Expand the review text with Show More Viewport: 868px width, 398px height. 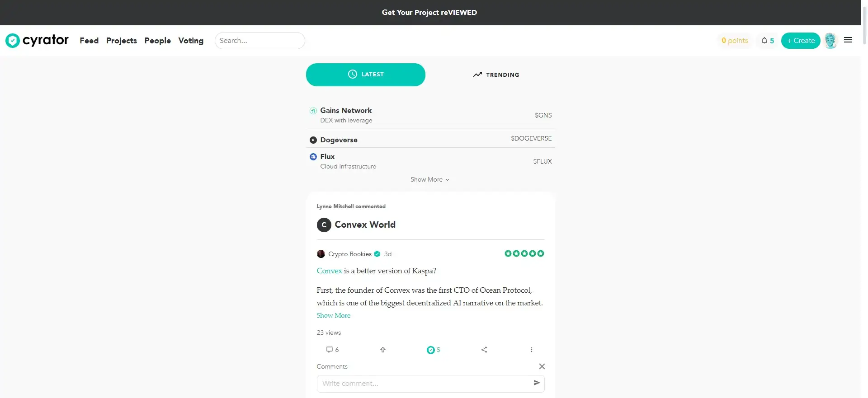(x=333, y=315)
